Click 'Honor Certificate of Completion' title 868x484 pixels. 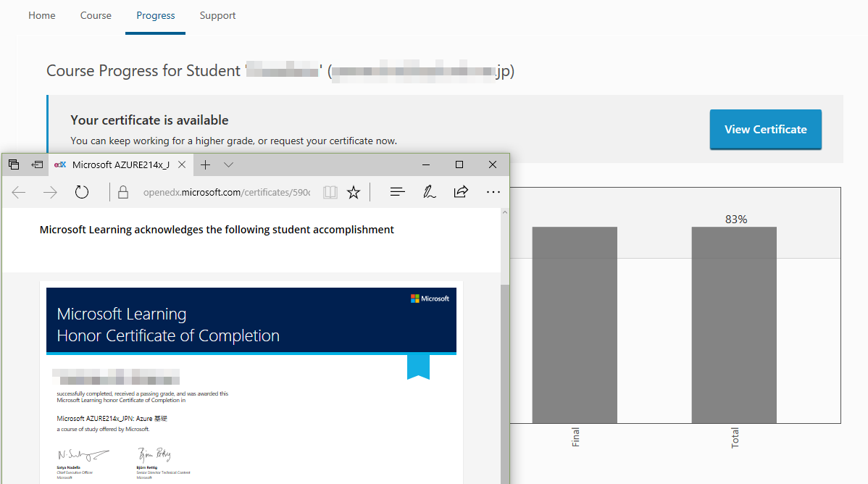coord(168,335)
